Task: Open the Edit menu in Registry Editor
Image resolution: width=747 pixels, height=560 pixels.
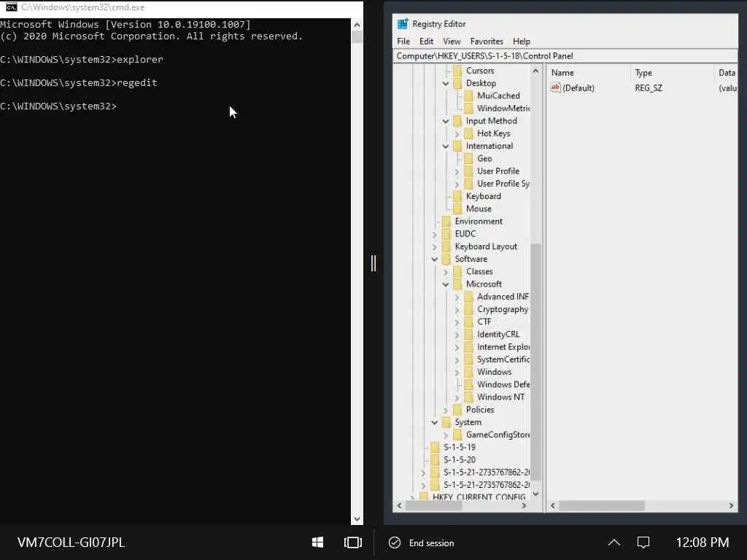Action: (426, 42)
